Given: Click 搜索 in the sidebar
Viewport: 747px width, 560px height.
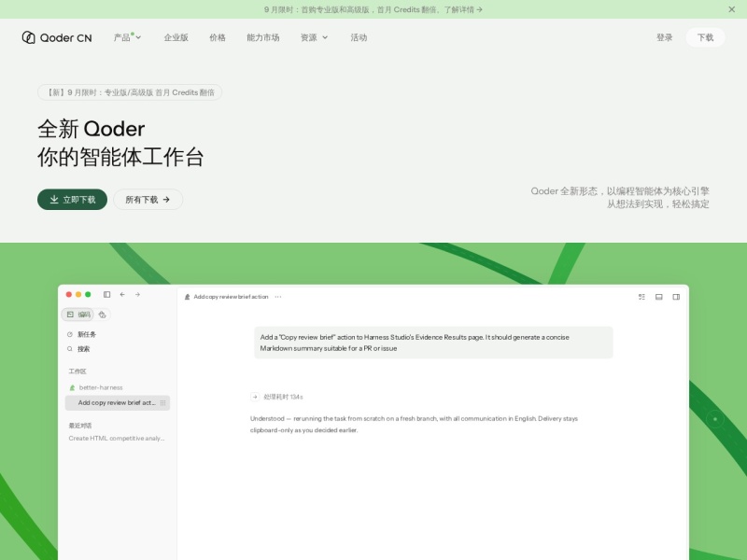Looking at the screenshot, I should pos(78,348).
